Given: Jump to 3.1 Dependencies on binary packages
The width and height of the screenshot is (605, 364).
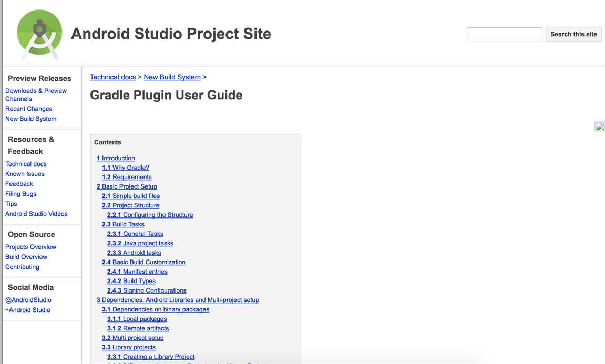Looking at the screenshot, I should pyautogui.click(x=156, y=309).
